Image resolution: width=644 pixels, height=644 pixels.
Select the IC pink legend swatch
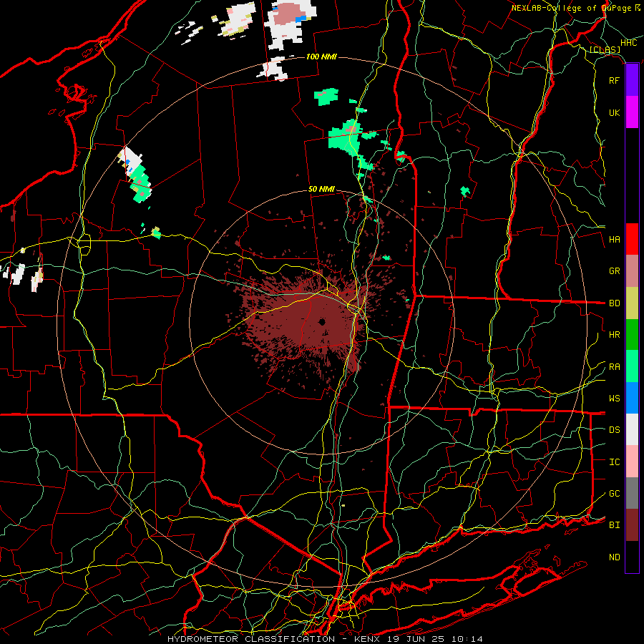point(632,462)
